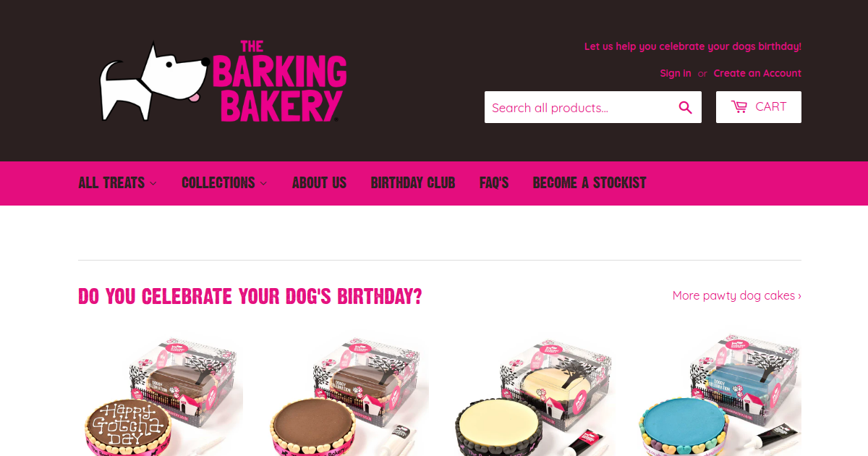Expand the COLLECTIONS dropdown chevron
Viewport: 868px width, 456px height.
tap(263, 183)
